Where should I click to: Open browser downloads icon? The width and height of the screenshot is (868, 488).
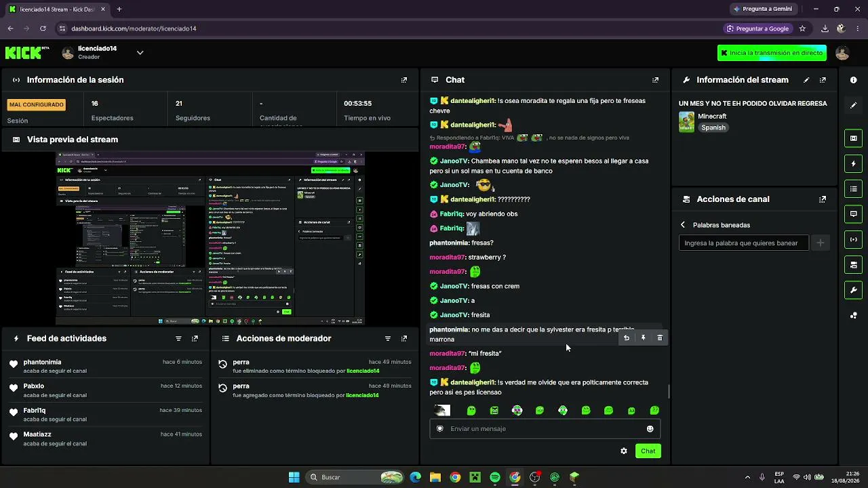[x=825, y=28]
